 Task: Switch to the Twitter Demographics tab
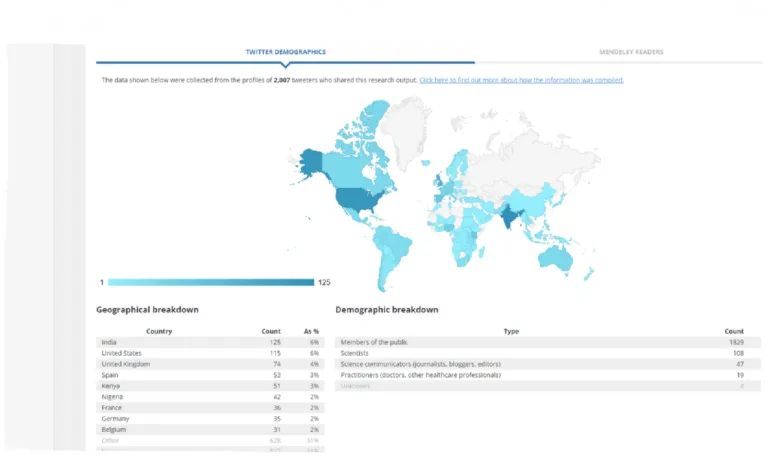click(286, 52)
